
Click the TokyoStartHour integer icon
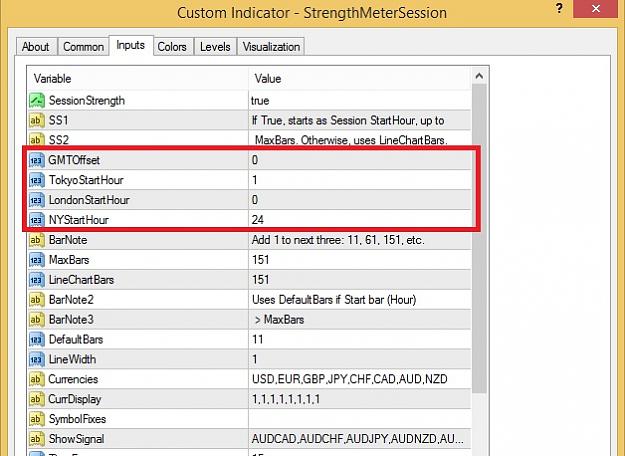(36, 180)
